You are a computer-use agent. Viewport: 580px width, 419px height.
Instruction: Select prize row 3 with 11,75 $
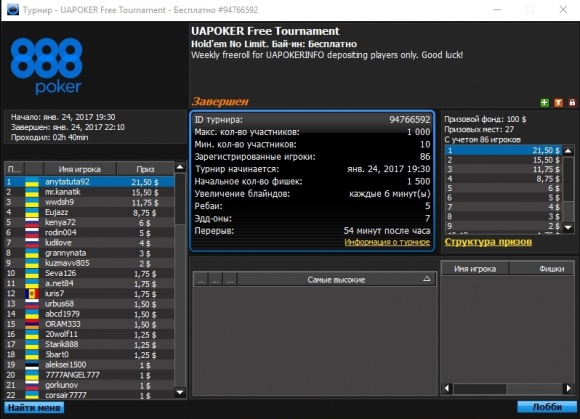pos(504,169)
